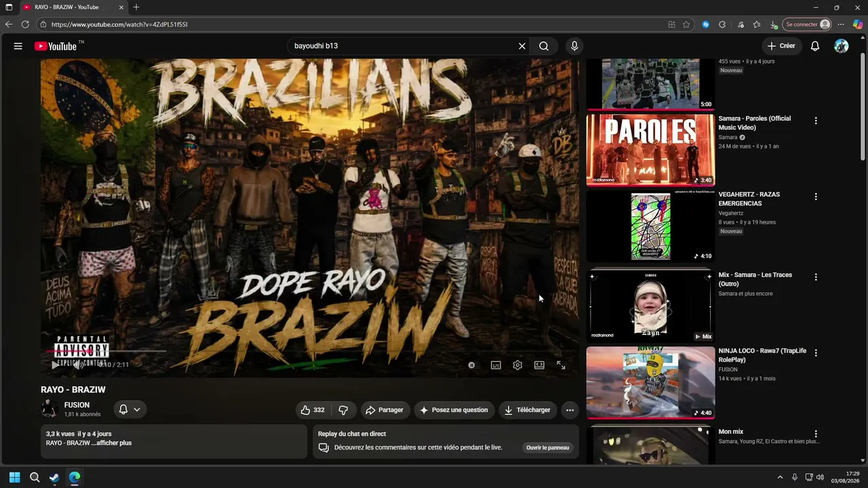Screen dimensions: 868x488
Task: Download the video with Télécharger
Action: tap(527, 410)
